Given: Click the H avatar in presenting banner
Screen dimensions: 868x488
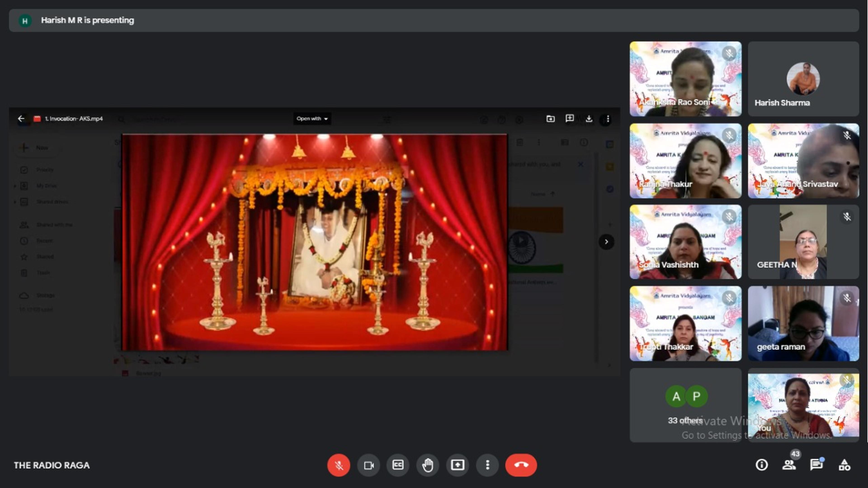Looking at the screenshot, I should (25, 21).
